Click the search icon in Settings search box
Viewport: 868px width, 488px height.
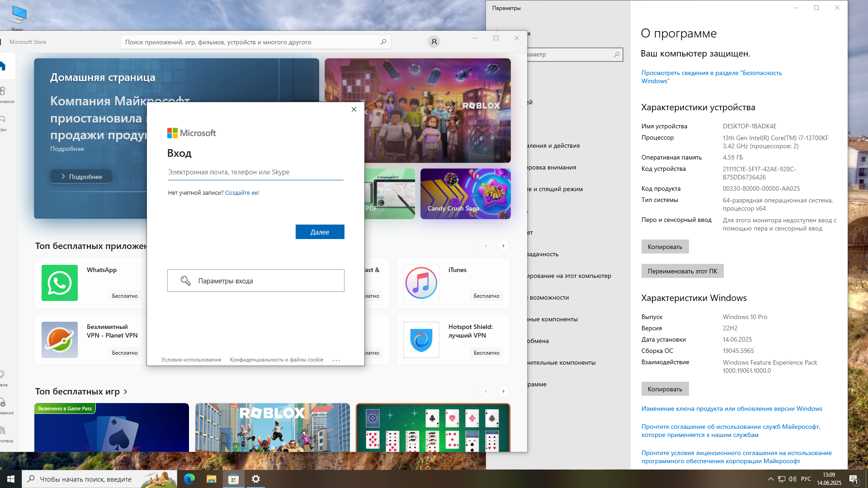[x=617, y=55]
